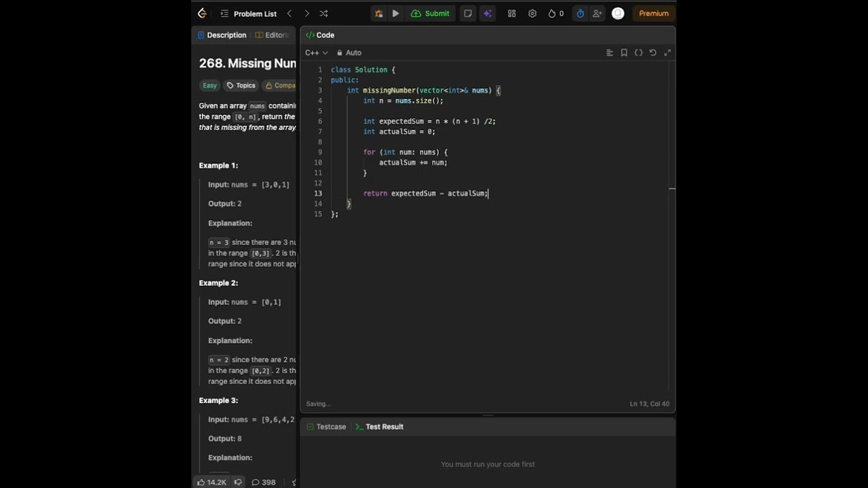This screenshot has height=488, width=868.
Task: Click the 'int n = nums.size();' line
Action: (x=403, y=100)
